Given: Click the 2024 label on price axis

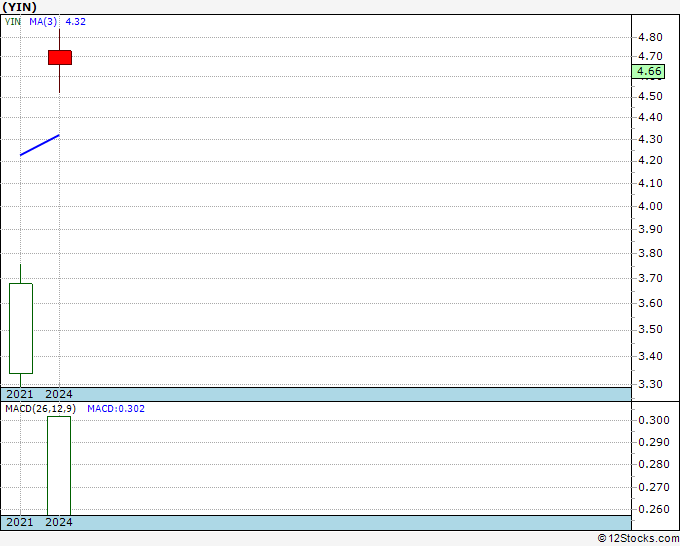Looking at the screenshot, I should (59, 394).
